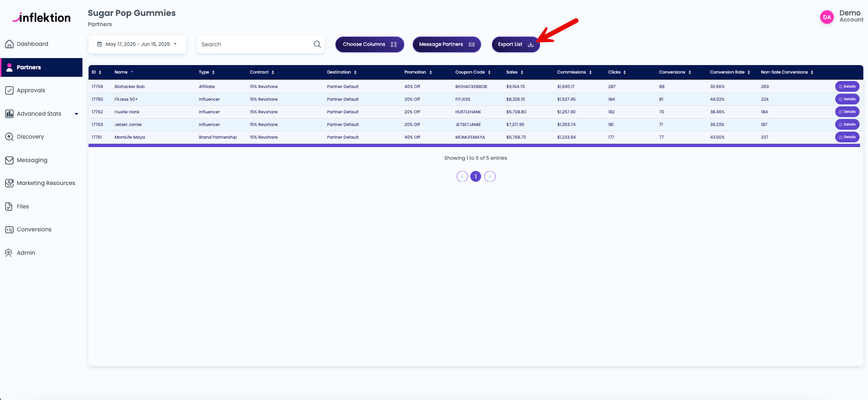Click the Partners person icon
The image size is (868, 400).
click(9, 67)
